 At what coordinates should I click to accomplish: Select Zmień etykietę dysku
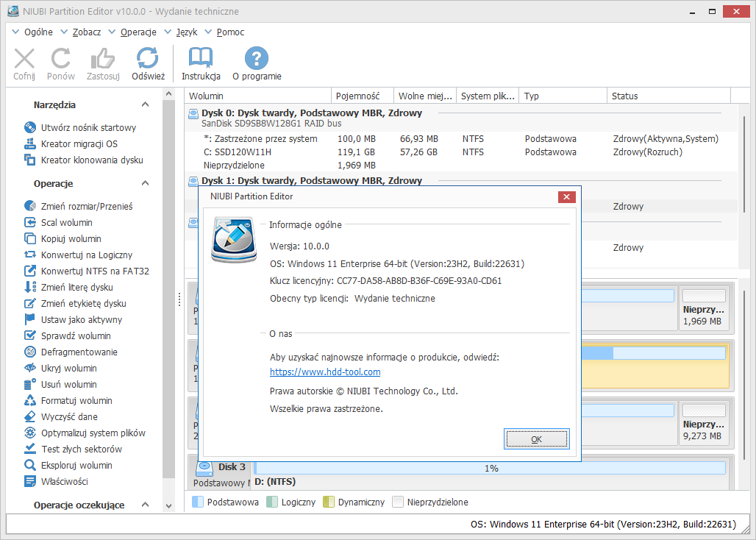[x=75, y=304]
